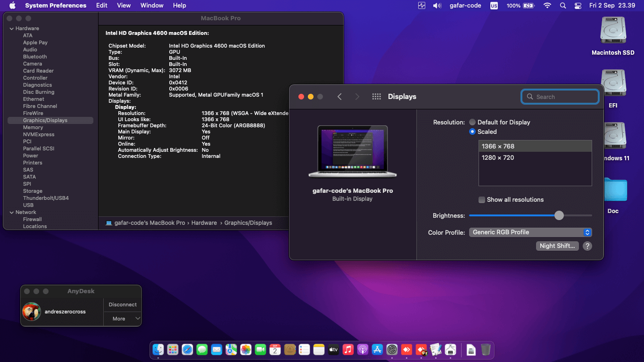
Task: Open Control Center in the menu bar
Action: 578,6
